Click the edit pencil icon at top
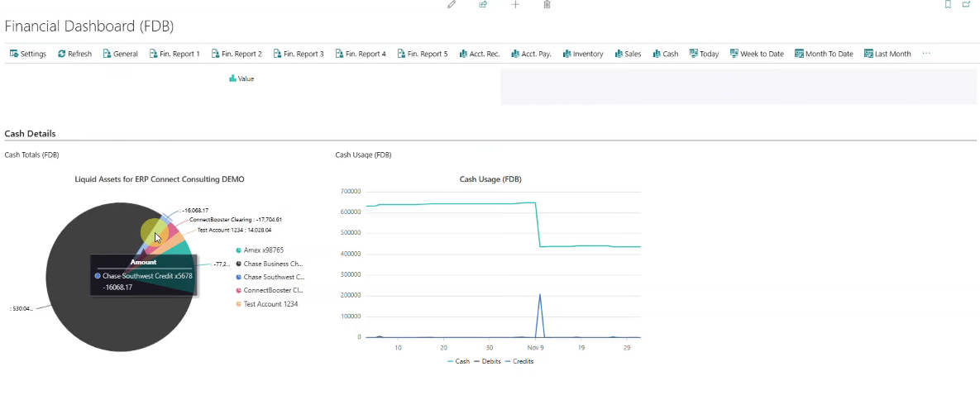 click(452, 4)
